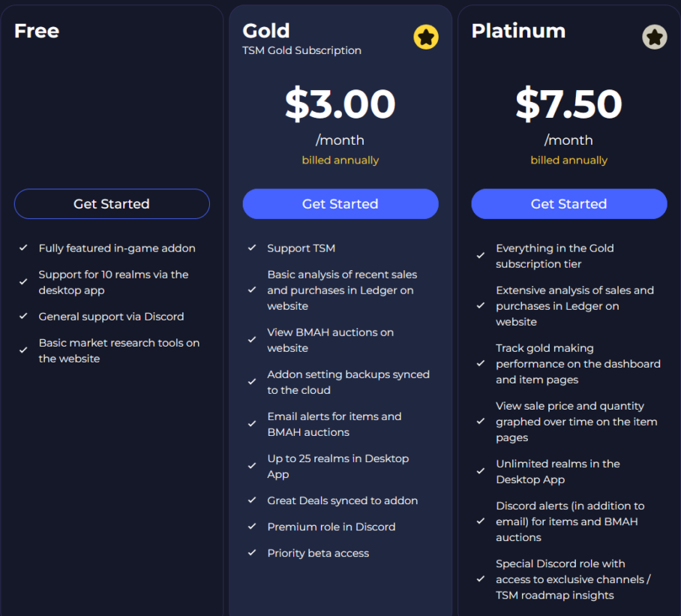Click Track gold making performance feature text
This screenshot has height=616, width=681.
pos(577,364)
